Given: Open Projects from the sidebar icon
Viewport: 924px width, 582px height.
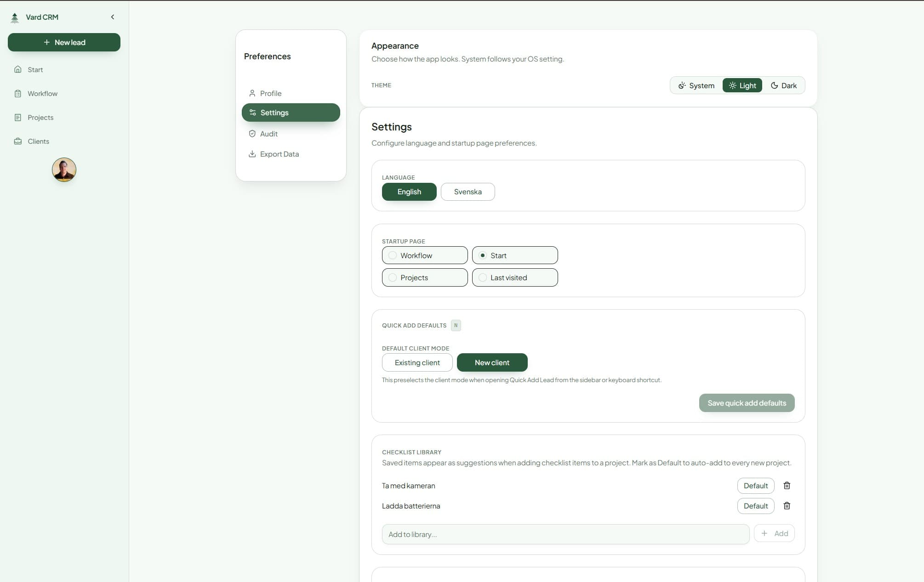Looking at the screenshot, I should point(17,117).
